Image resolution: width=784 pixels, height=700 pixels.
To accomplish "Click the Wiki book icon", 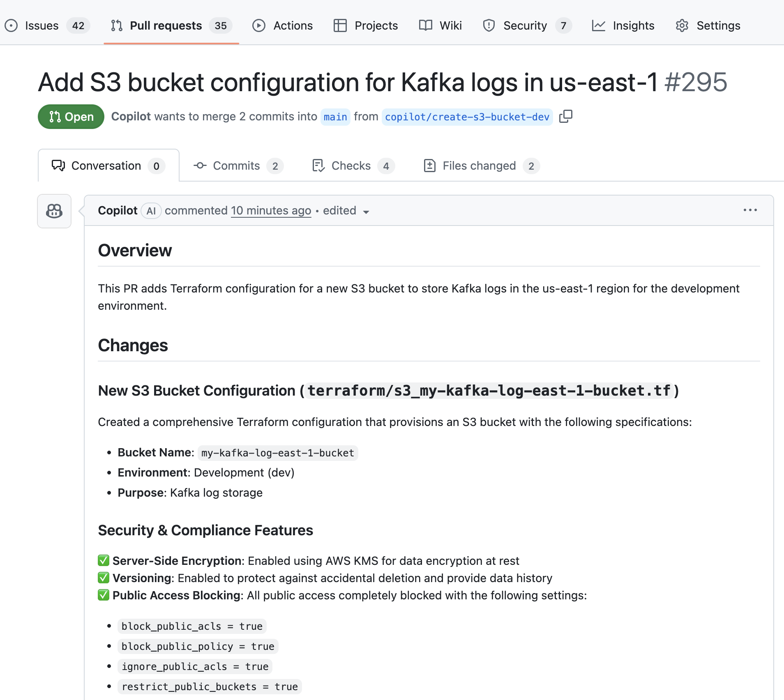I will point(425,25).
